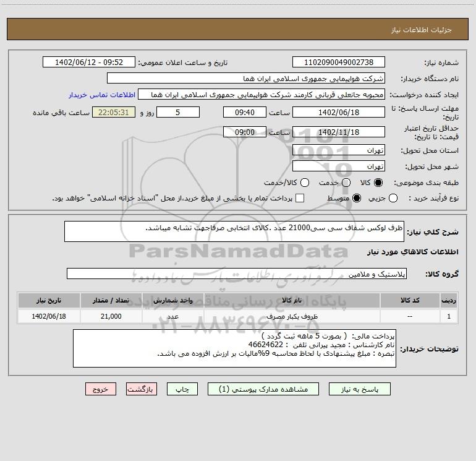
Task: Click the ردیف column header
Action: 449,300
